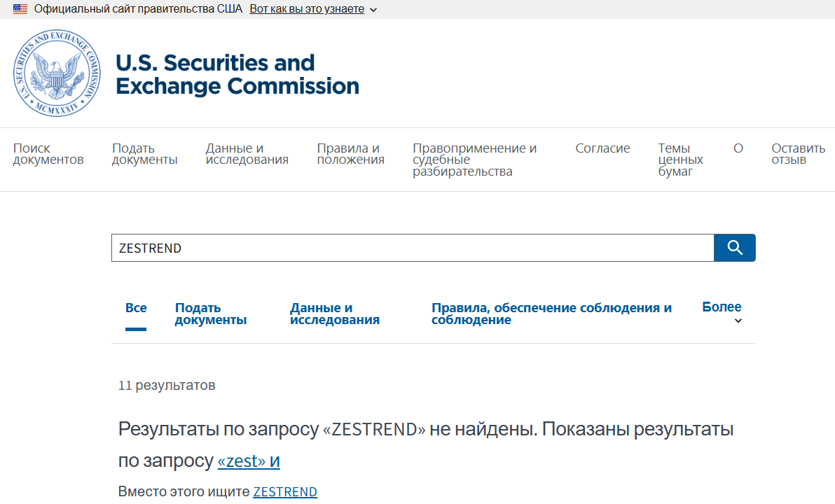Click the magnifying glass search icon
835x504 pixels.
pos(734,247)
